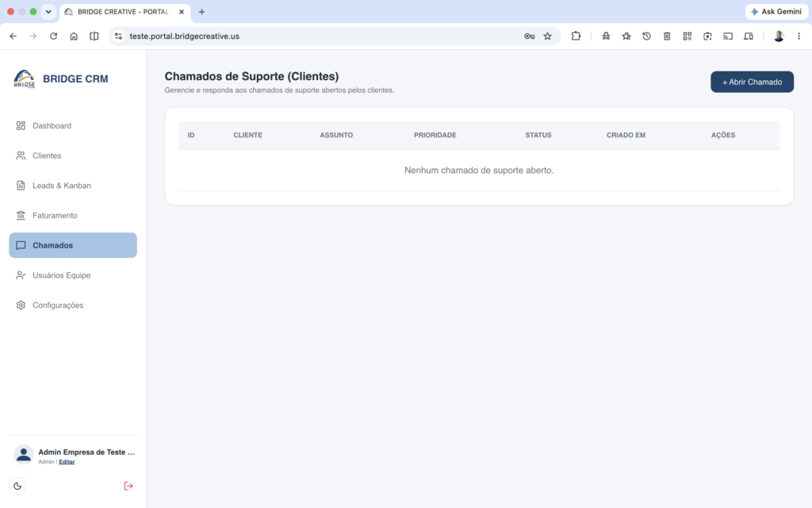Click the STATUS column header
This screenshot has height=508, width=812.
coord(538,135)
